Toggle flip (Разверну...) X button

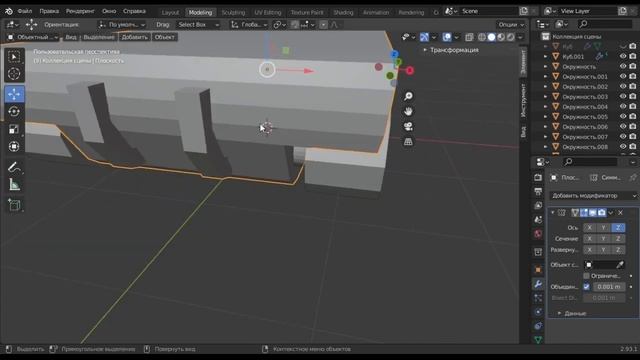[x=589, y=249]
